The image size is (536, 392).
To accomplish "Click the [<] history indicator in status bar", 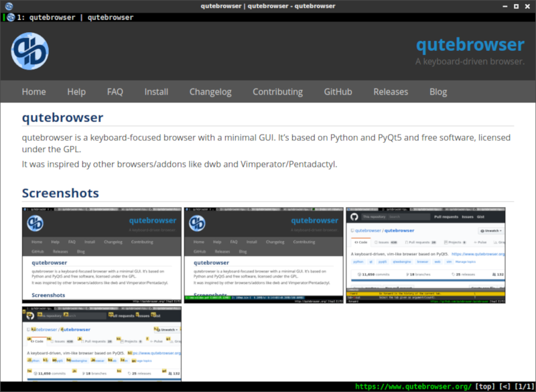I will (504, 386).
